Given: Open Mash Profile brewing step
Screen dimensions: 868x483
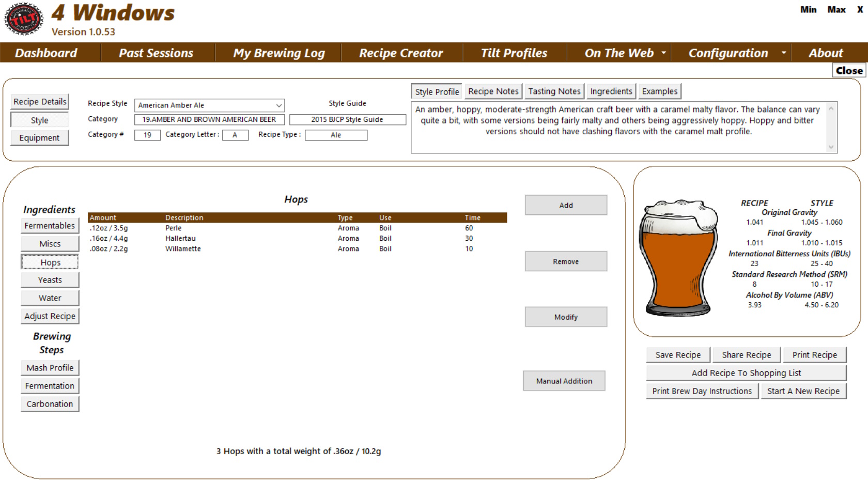Looking at the screenshot, I should [x=50, y=368].
